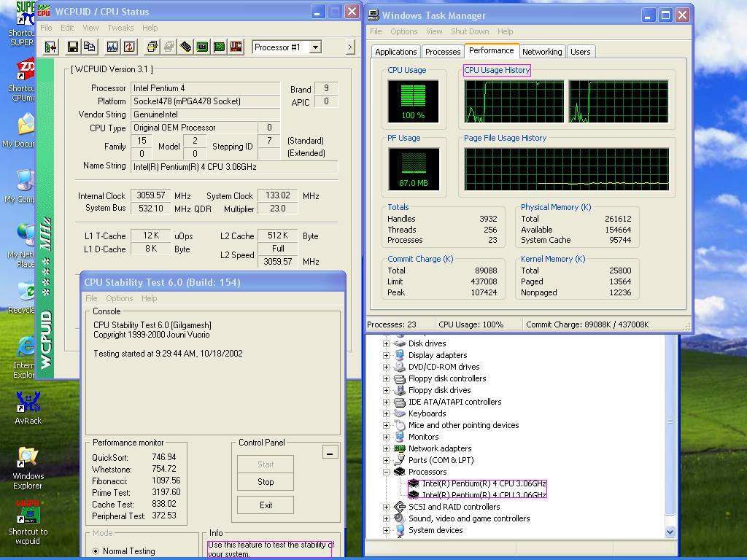The width and height of the screenshot is (747, 560).
Task: Open Shut Down menu in Task Manager
Action: [x=470, y=31]
